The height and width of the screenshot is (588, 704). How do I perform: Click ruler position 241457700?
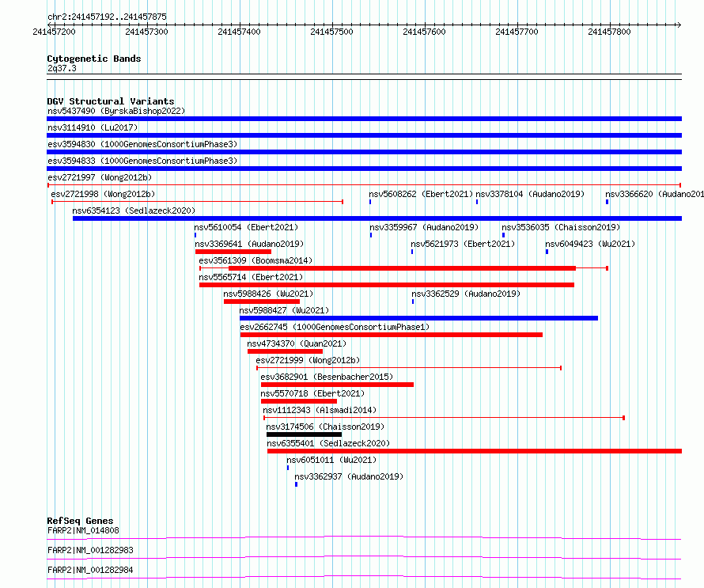[517, 32]
